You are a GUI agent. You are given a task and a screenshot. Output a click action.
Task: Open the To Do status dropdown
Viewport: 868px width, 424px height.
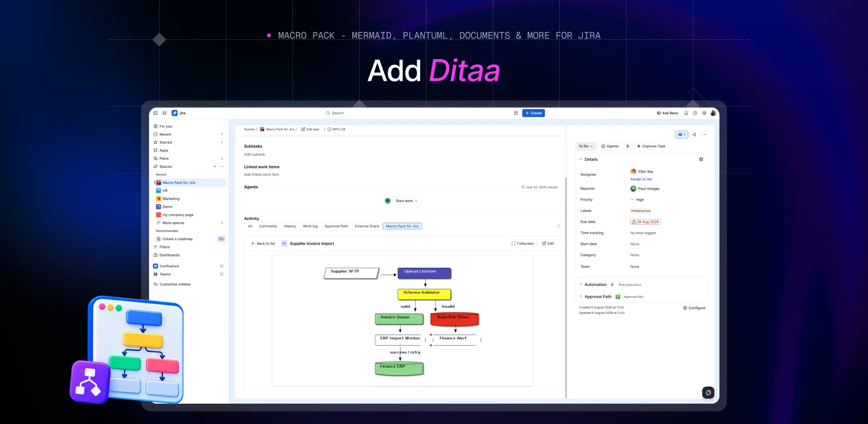pos(586,146)
